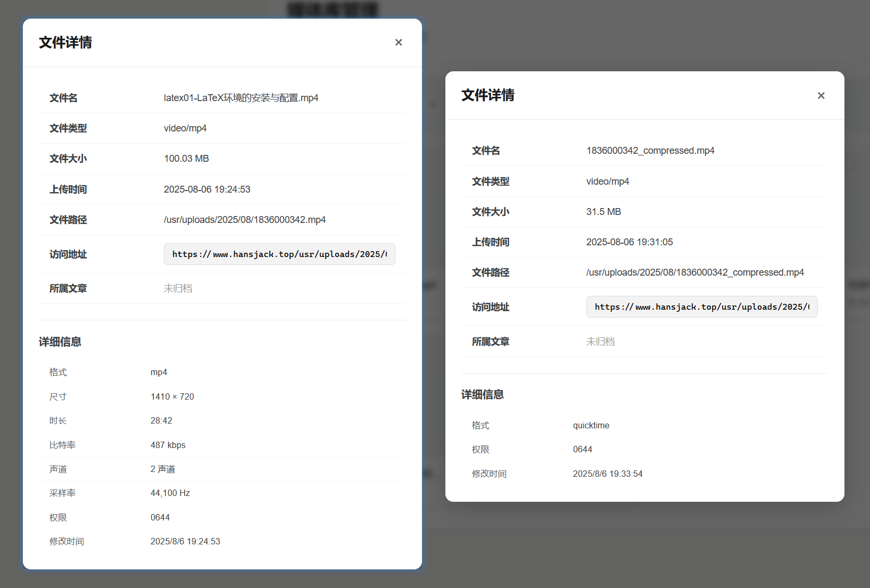Select the filename latex01-LaTeX环境的安装与配置.mp4

point(241,98)
